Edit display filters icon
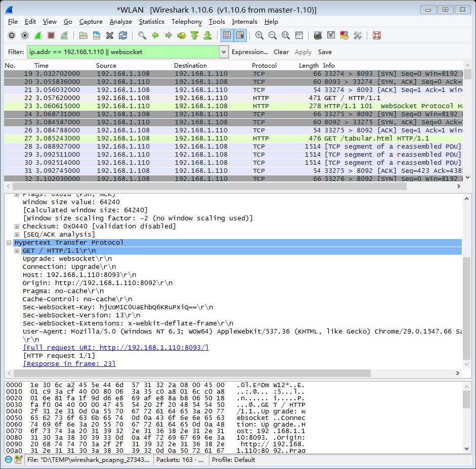Screen dimensions: 476x469 (331, 35)
